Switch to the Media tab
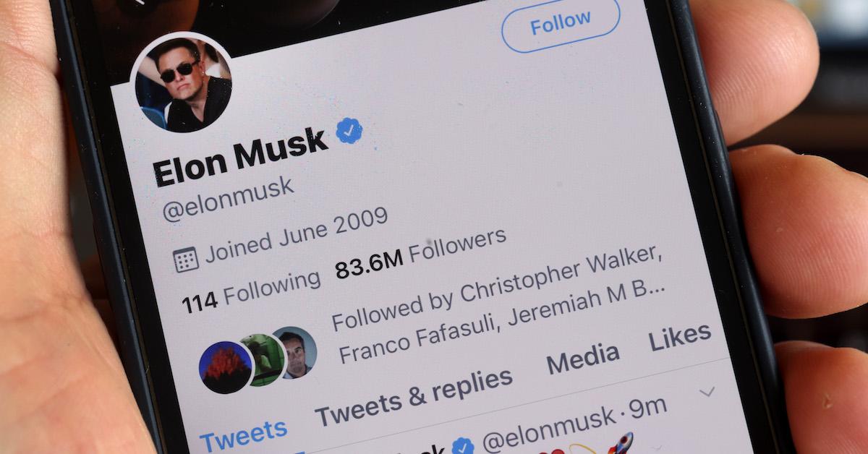Viewport: 868px width, 454px height. (582, 359)
